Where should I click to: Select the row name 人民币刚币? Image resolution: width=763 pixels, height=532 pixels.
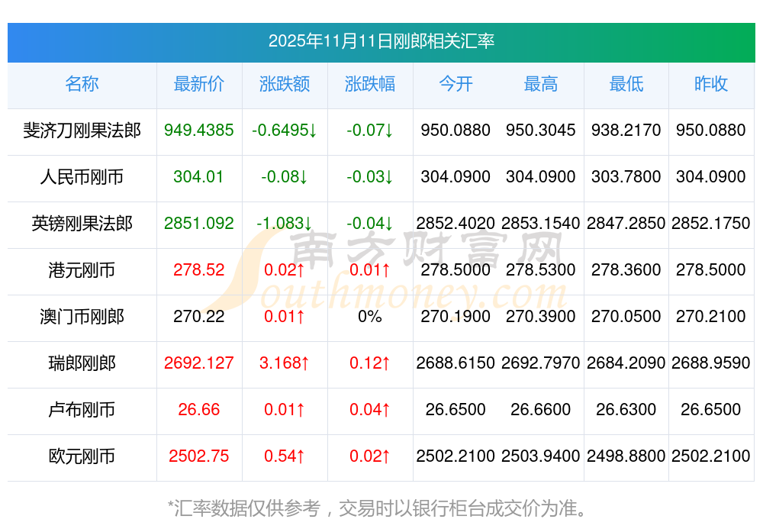pyautogui.click(x=82, y=176)
